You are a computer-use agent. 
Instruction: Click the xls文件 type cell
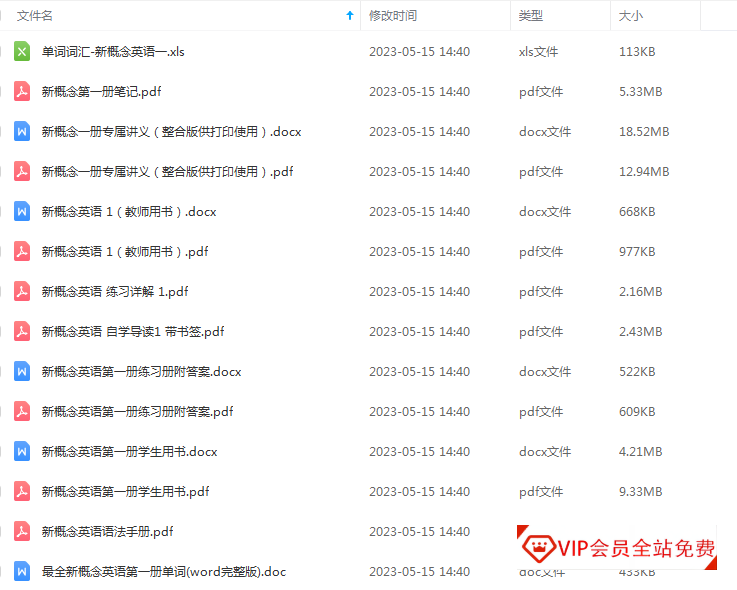[538, 52]
